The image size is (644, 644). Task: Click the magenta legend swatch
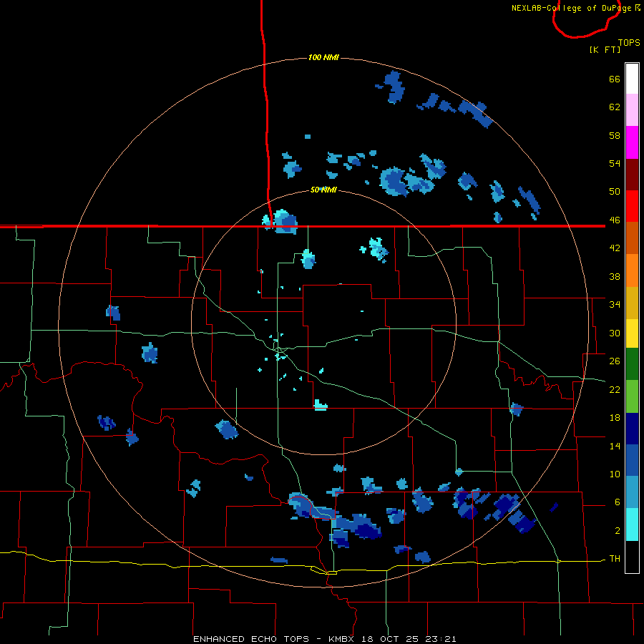click(632, 142)
